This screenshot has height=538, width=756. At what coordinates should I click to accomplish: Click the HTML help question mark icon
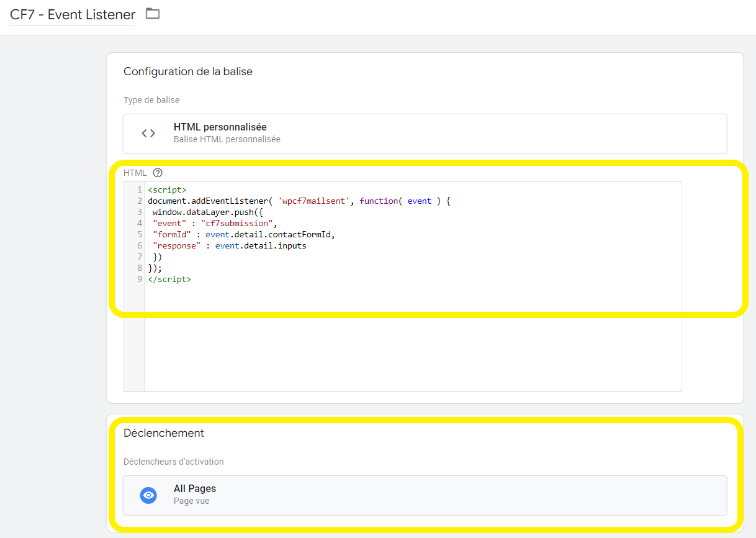[158, 173]
